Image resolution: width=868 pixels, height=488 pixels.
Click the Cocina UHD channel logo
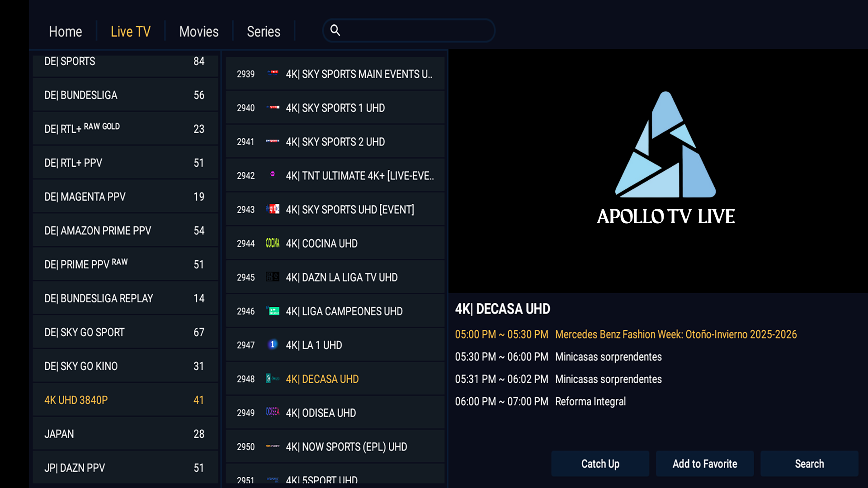pos(273,243)
